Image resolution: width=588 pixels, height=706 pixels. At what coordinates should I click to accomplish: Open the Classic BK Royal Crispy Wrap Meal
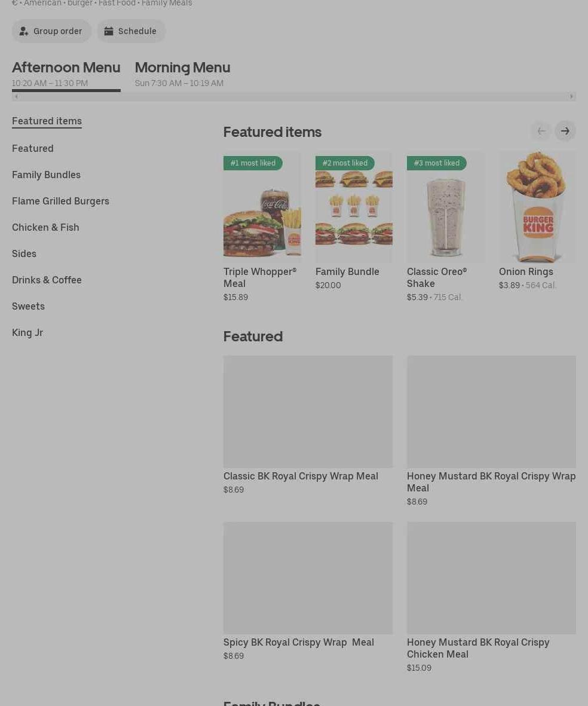coord(308,426)
